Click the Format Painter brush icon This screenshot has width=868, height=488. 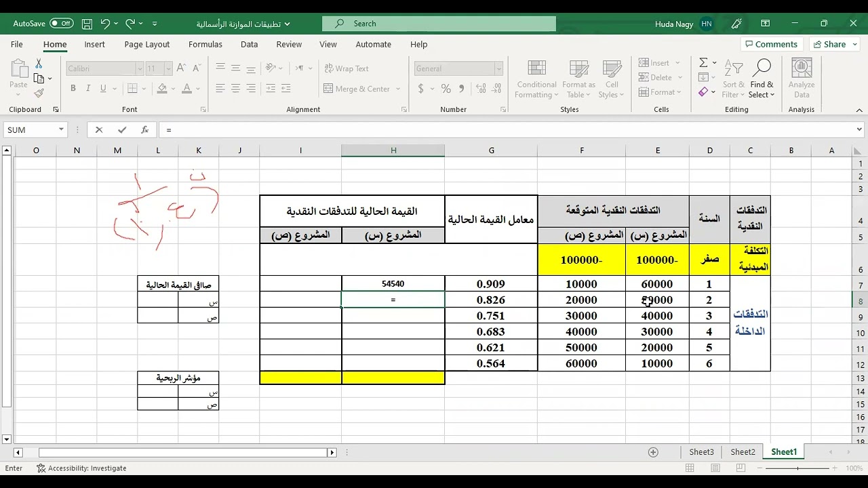[x=39, y=94]
